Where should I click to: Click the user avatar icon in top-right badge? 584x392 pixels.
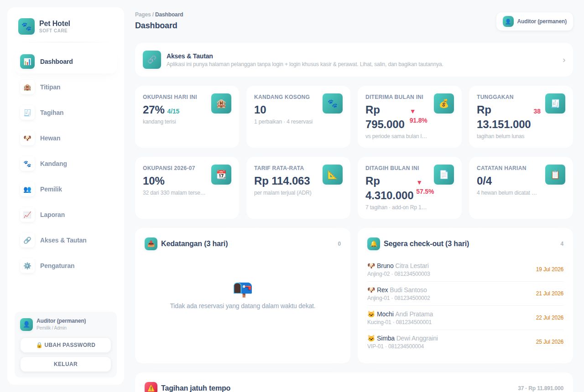click(x=508, y=21)
